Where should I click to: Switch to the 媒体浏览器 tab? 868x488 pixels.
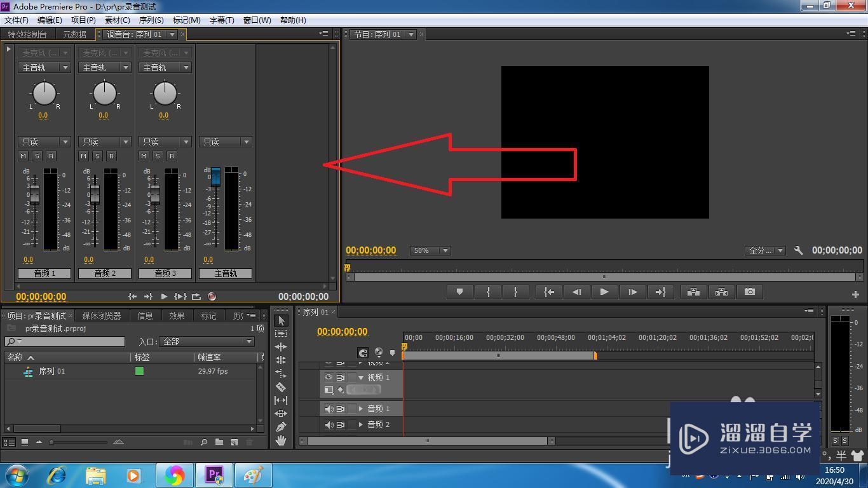102,316
